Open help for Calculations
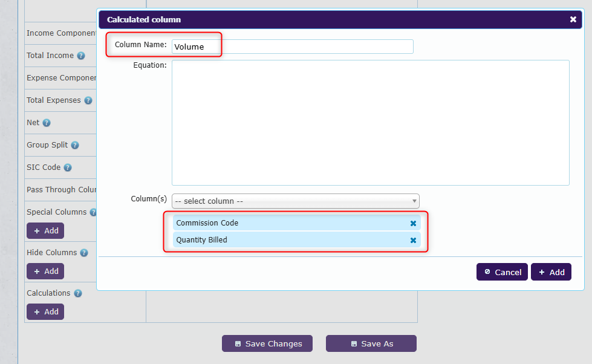The image size is (592, 364). pos(78,293)
